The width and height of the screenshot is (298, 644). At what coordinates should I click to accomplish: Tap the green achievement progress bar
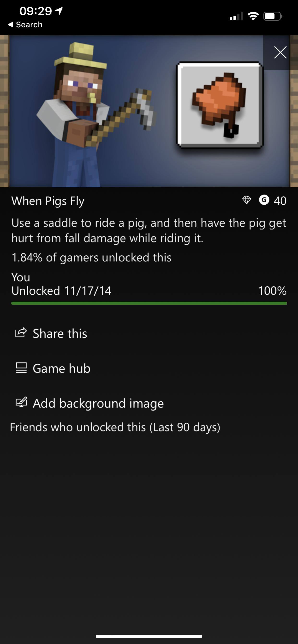click(149, 303)
